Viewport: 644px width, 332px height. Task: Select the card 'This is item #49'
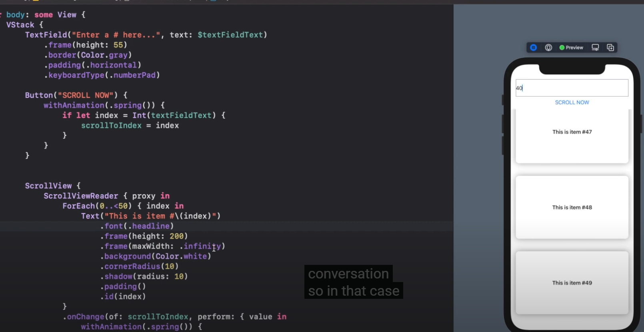point(572,283)
